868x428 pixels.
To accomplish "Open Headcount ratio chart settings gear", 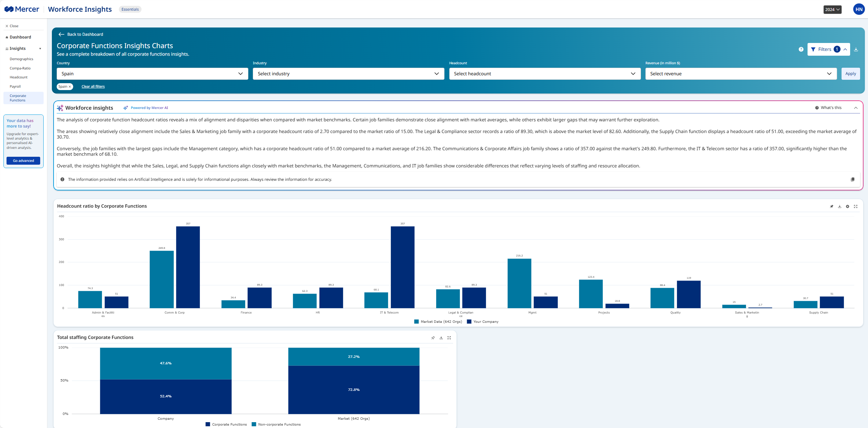I will pos(847,207).
